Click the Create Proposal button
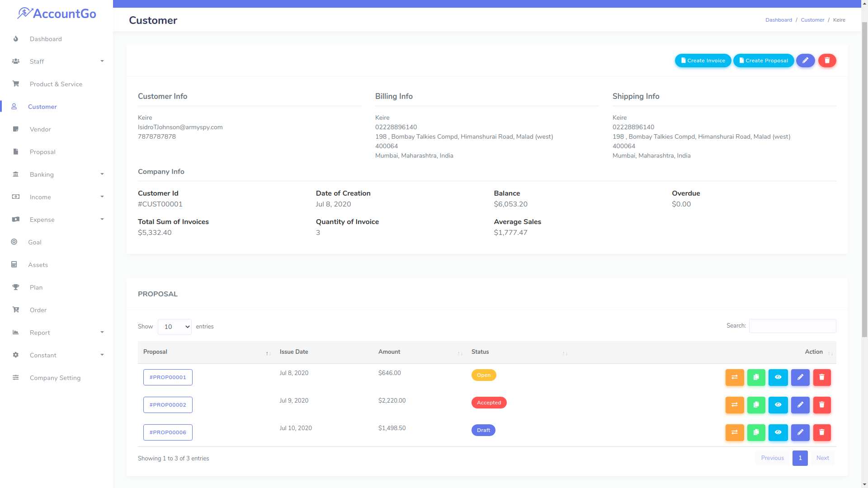 click(x=764, y=61)
